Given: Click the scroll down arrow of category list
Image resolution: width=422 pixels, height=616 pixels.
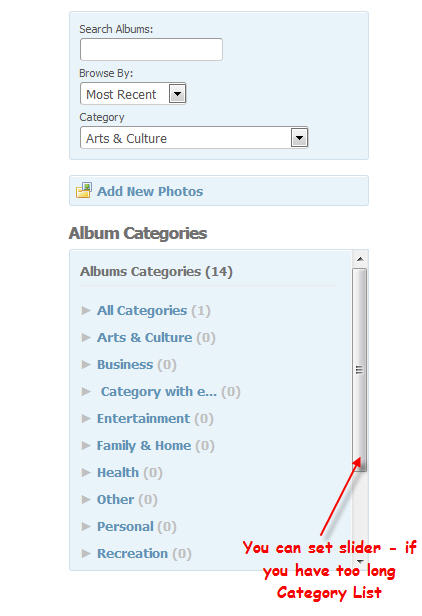Looking at the screenshot, I should click(360, 561).
